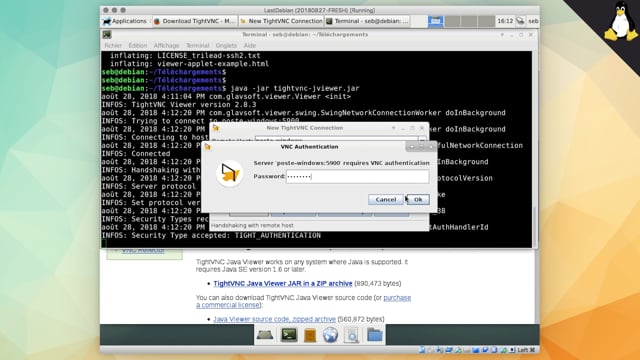Open Java Viewer source code zipped archive link

(x=274, y=319)
